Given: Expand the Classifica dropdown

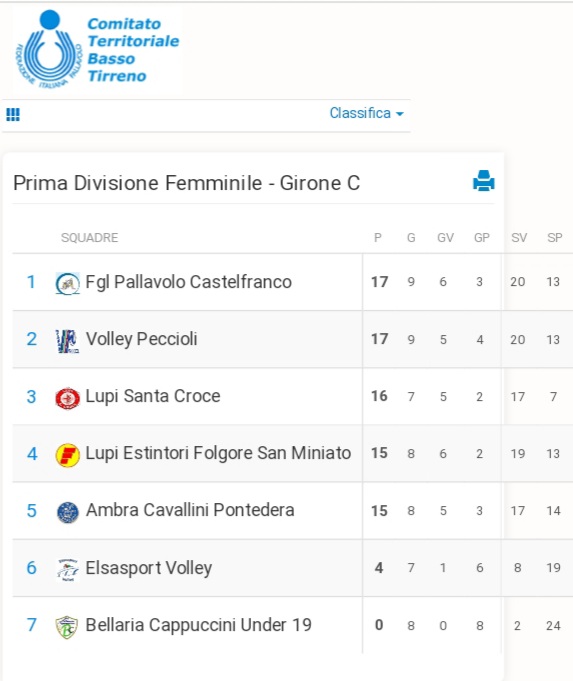Looking at the screenshot, I should pyautogui.click(x=367, y=113).
